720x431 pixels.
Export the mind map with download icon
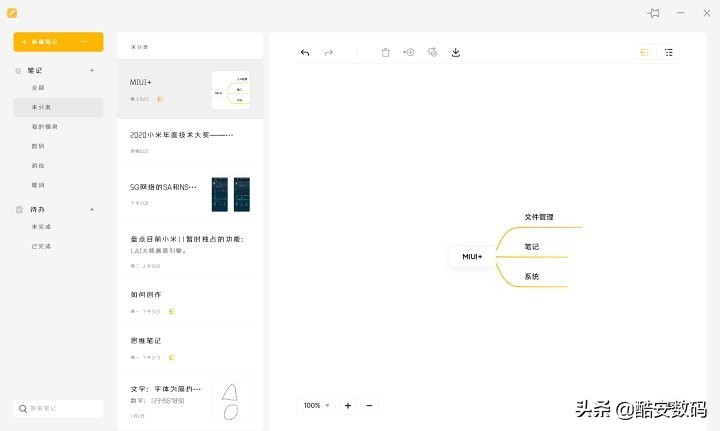tap(456, 52)
